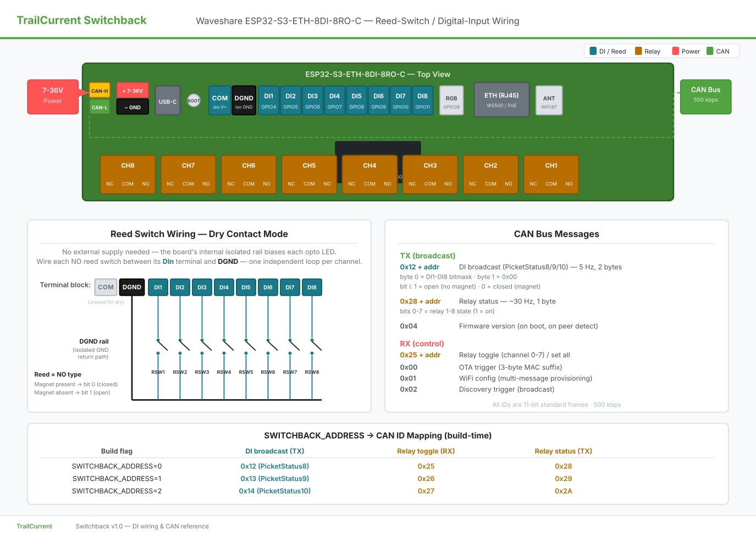The height and width of the screenshot is (536, 756).
Task: Select the CAN-H terminal
Action: pos(100,91)
